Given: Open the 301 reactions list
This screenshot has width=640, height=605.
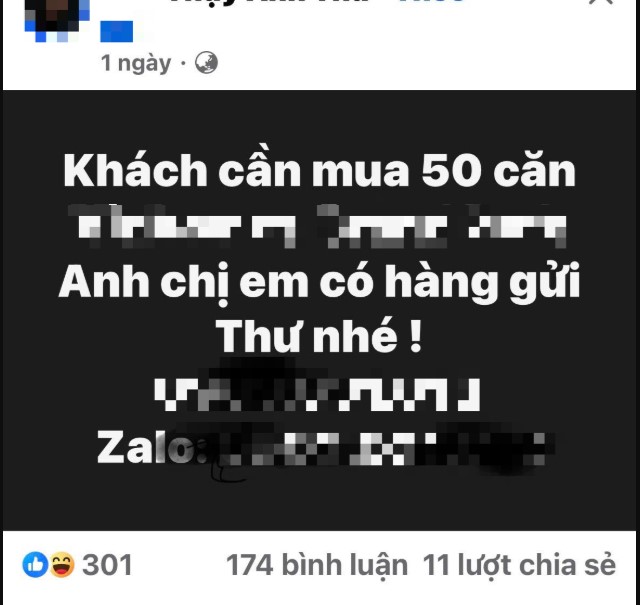Looking at the screenshot, I should [107, 565].
